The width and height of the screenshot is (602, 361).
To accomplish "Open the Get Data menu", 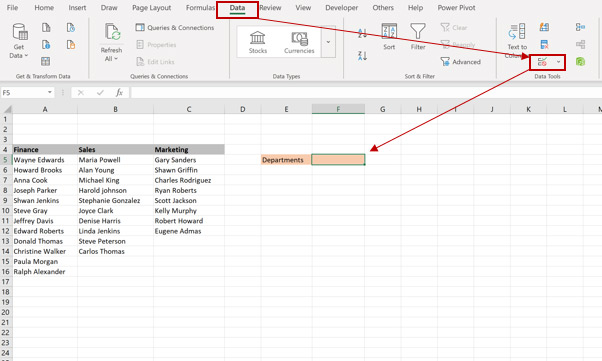I will click(19, 41).
